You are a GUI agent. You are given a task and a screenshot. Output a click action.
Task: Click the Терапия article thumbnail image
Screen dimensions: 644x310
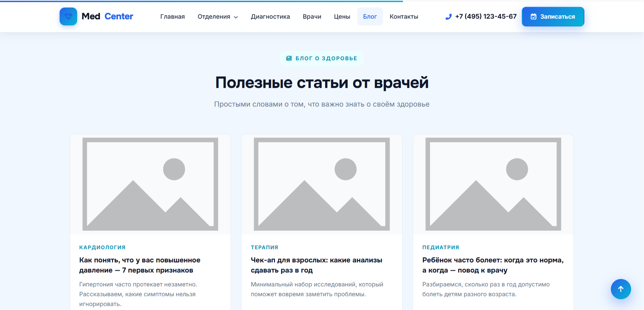click(322, 184)
